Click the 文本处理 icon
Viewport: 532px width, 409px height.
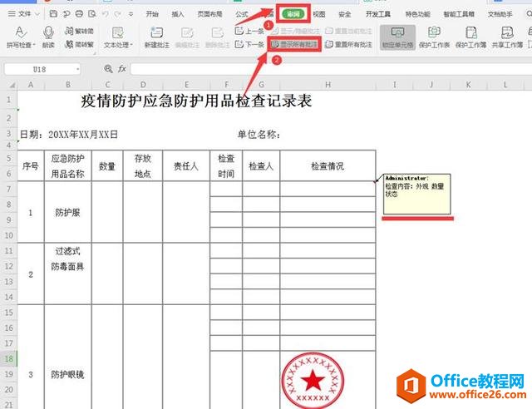[x=117, y=32]
